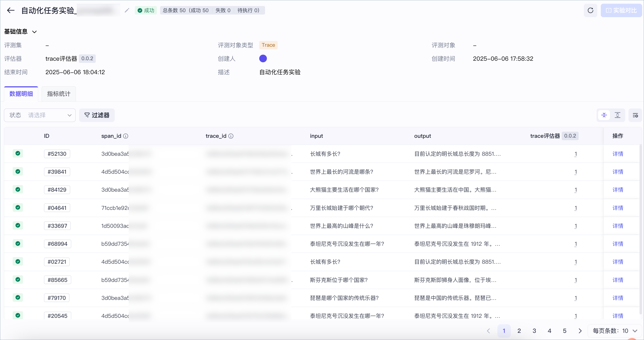Click status icon of row #39841
This screenshot has width=644, height=340.
pyautogui.click(x=18, y=171)
